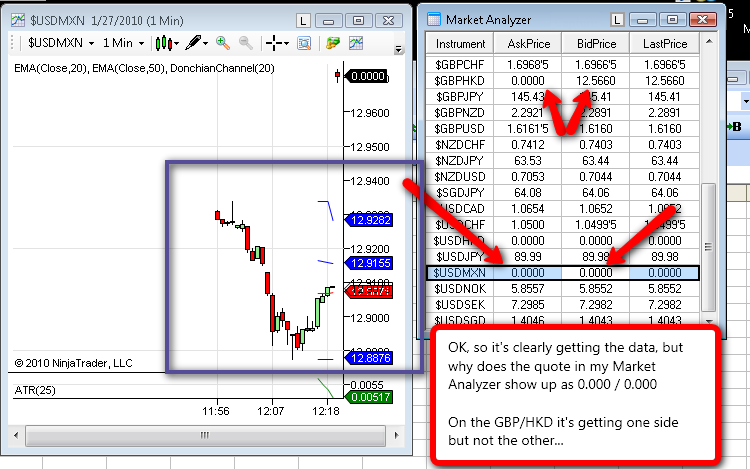Image resolution: width=750 pixels, height=469 pixels.
Task: Click the 12:07 time axis label
Action: [271, 411]
